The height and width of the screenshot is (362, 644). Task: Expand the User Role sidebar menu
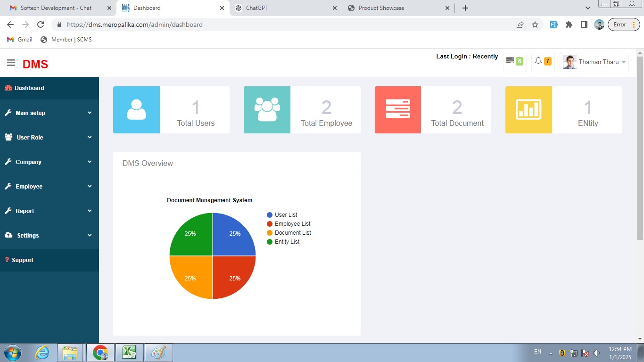[x=49, y=138]
